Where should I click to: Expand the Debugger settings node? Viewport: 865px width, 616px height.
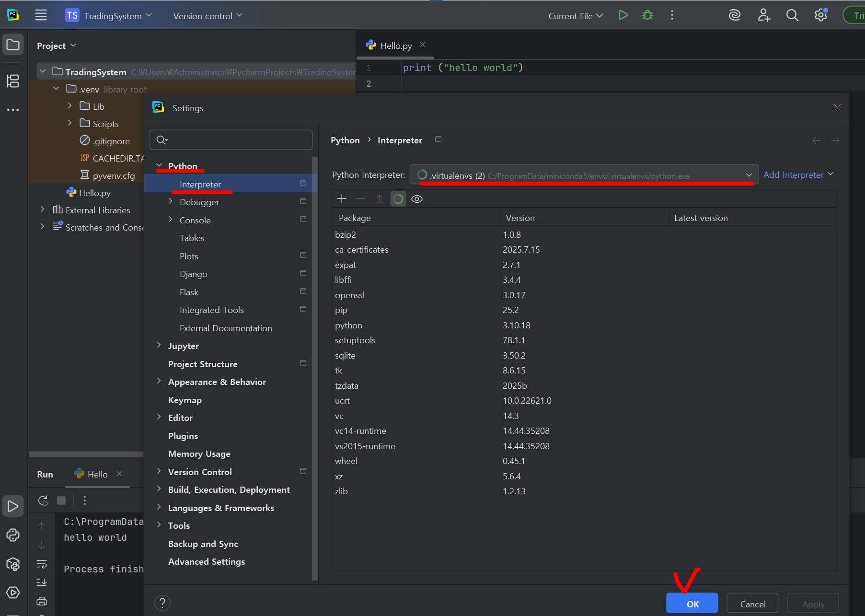point(171,202)
